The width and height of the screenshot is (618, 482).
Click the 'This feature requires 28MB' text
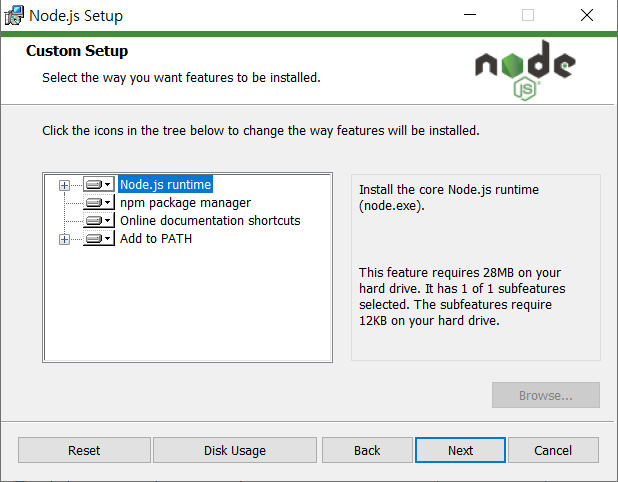tap(462, 296)
